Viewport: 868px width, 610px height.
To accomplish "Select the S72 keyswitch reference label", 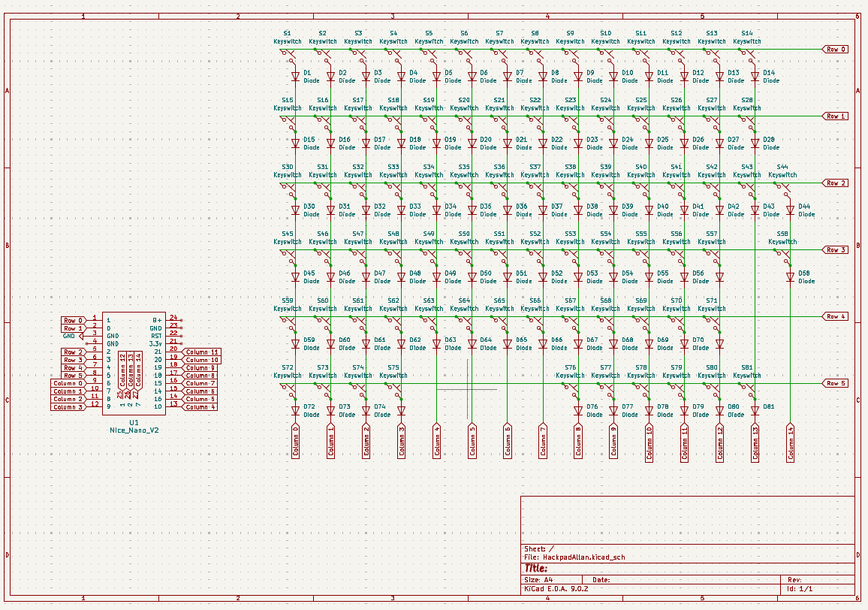I will [x=288, y=367].
